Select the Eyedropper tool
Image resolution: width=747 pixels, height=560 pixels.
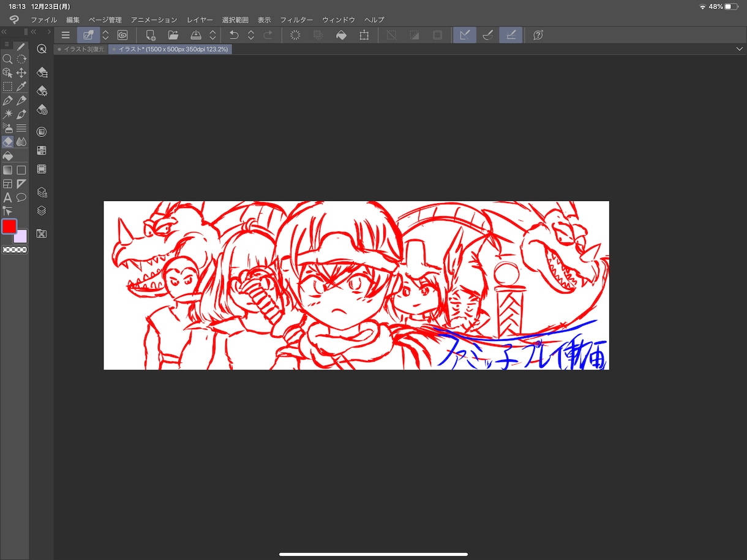tap(21, 86)
